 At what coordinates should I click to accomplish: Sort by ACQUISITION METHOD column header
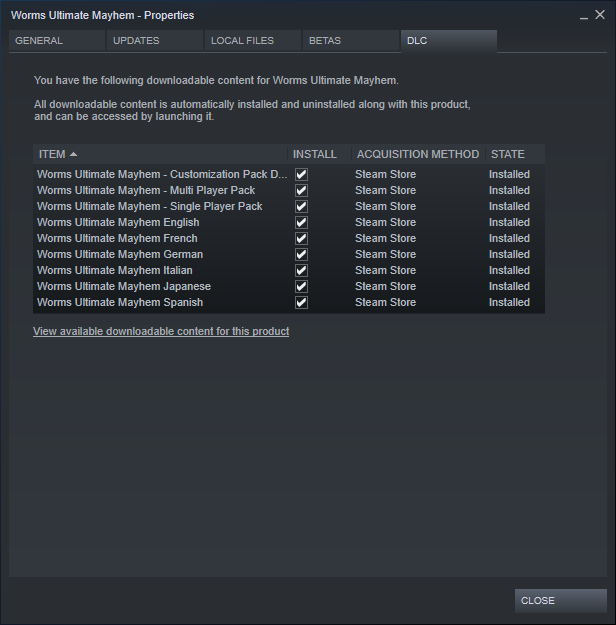tap(418, 154)
